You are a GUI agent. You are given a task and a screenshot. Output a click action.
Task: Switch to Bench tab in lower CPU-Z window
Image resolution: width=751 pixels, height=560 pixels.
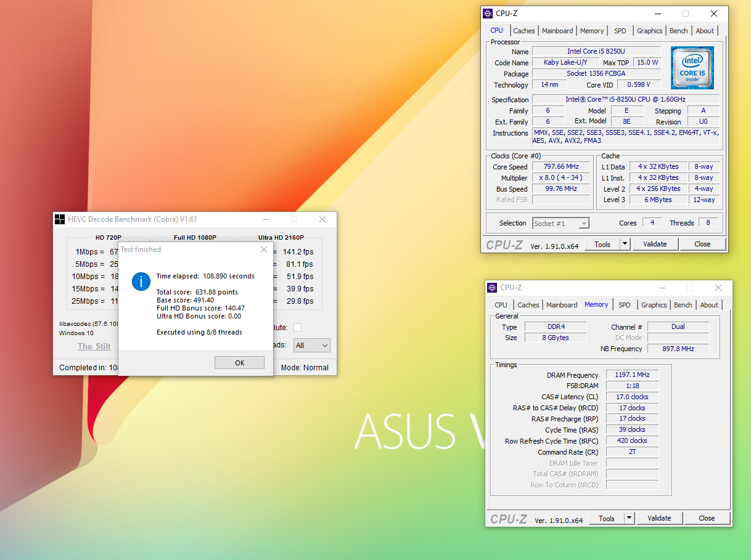tap(683, 305)
